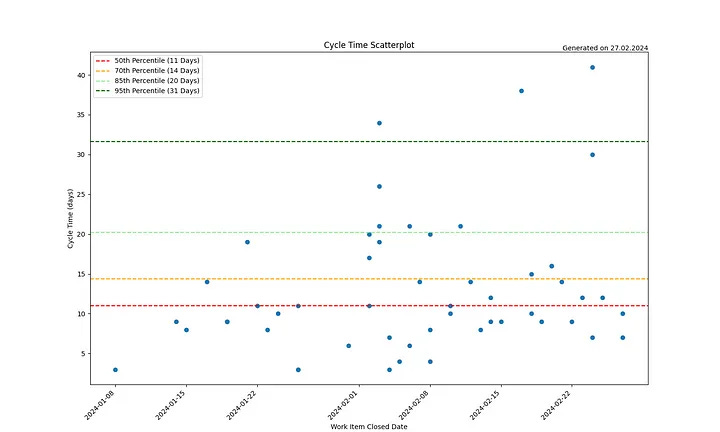
Task: Click the x-axis label 'Work Item Closed Date'
Action: point(369,426)
